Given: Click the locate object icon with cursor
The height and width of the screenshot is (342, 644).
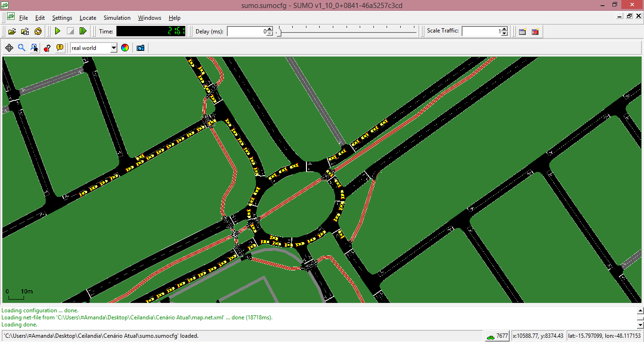Looking at the screenshot, I should point(34,48).
